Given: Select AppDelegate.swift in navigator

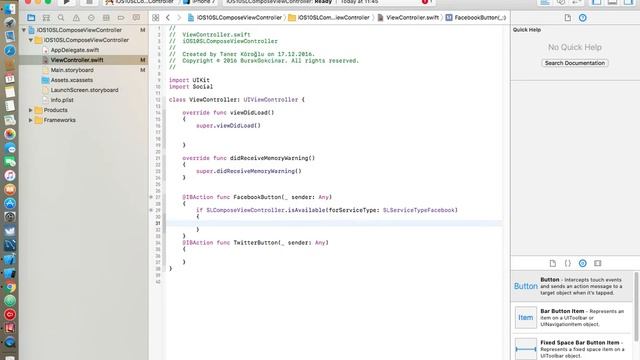Looking at the screenshot, I should pos(75,50).
